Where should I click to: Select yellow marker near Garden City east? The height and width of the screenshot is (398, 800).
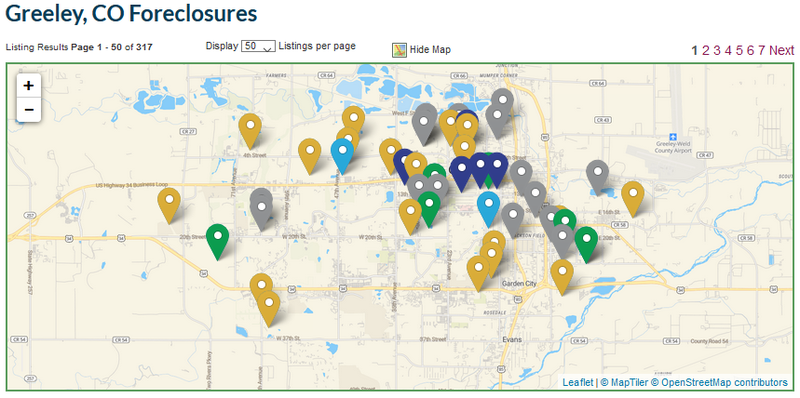(562, 277)
